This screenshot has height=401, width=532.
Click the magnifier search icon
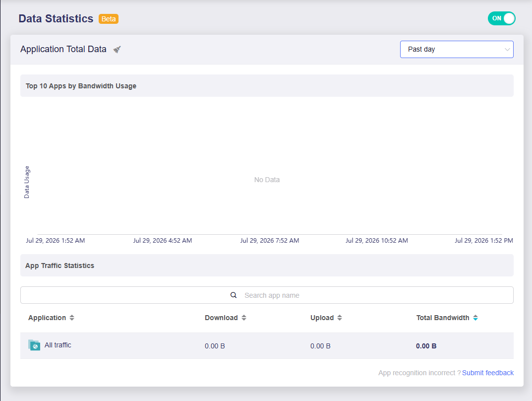click(234, 295)
